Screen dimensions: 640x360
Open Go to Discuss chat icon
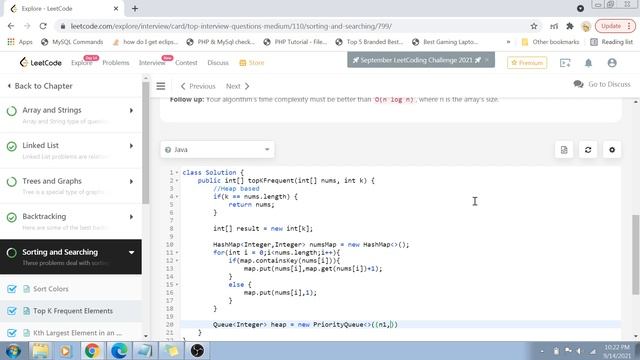(578, 84)
